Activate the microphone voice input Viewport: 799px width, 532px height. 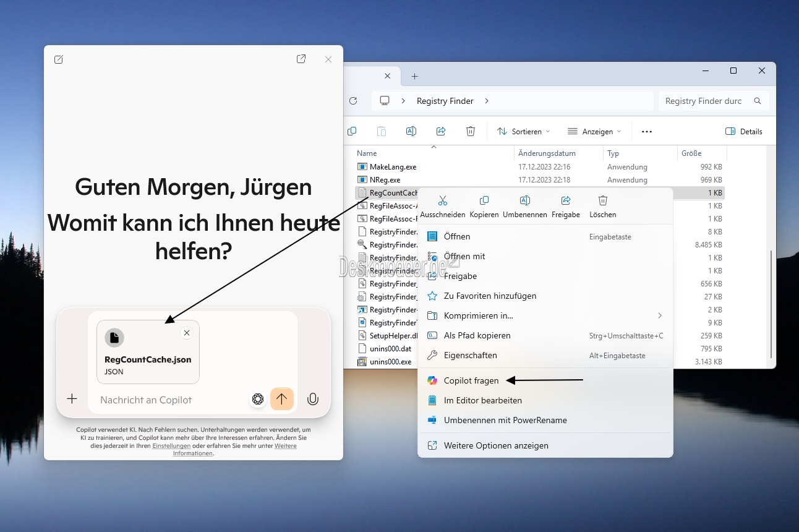[313, 399]
